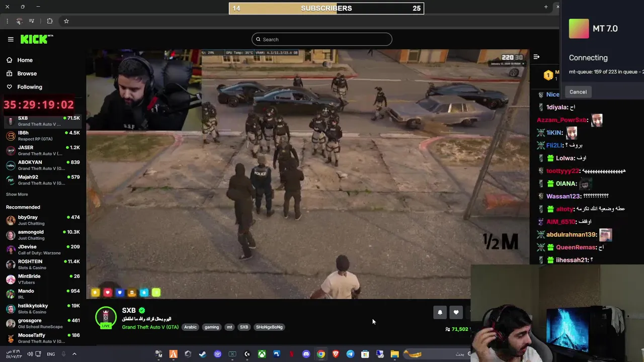Click the Home icon in sidebar
This screenshot has height=362, width=644.
[x=10, y=60]
